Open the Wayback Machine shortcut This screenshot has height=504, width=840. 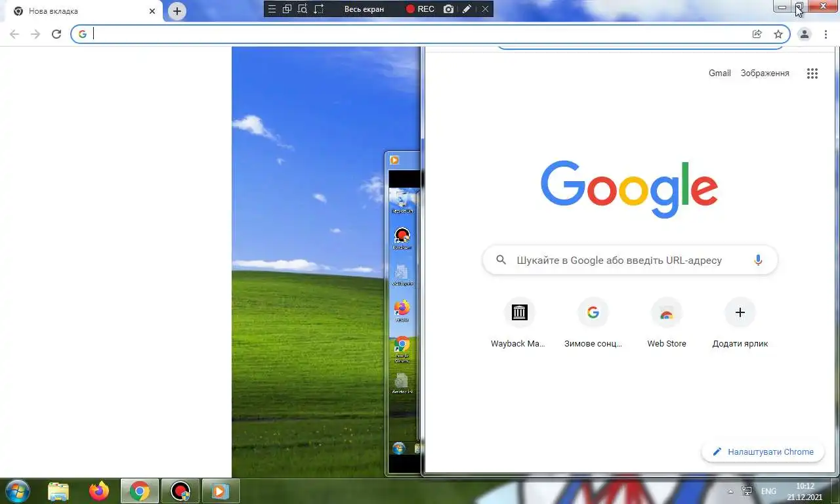518,322
